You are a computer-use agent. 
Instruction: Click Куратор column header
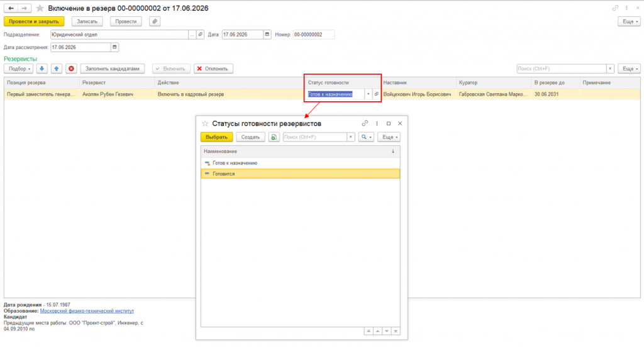[x=493, y=82]
